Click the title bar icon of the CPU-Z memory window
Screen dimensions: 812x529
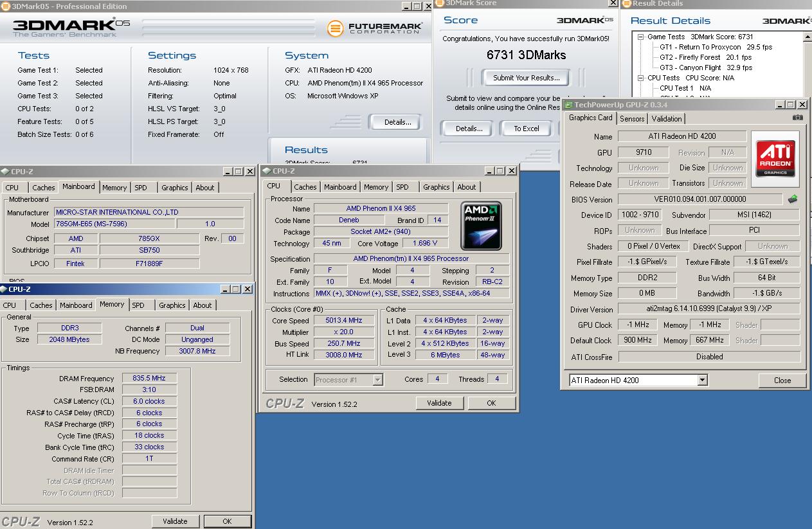click(x=5, y=289)
